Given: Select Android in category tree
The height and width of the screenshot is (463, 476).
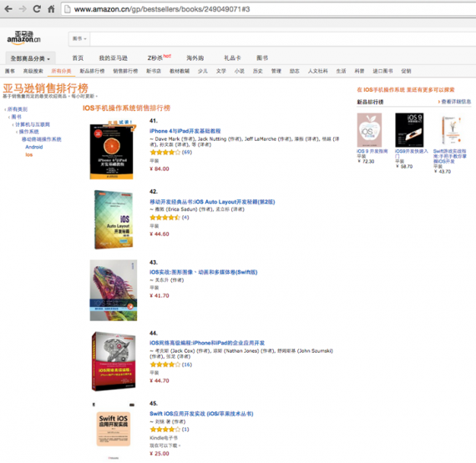Looking at the screenshot, I should pyautogui.click(x=34, y=147).
